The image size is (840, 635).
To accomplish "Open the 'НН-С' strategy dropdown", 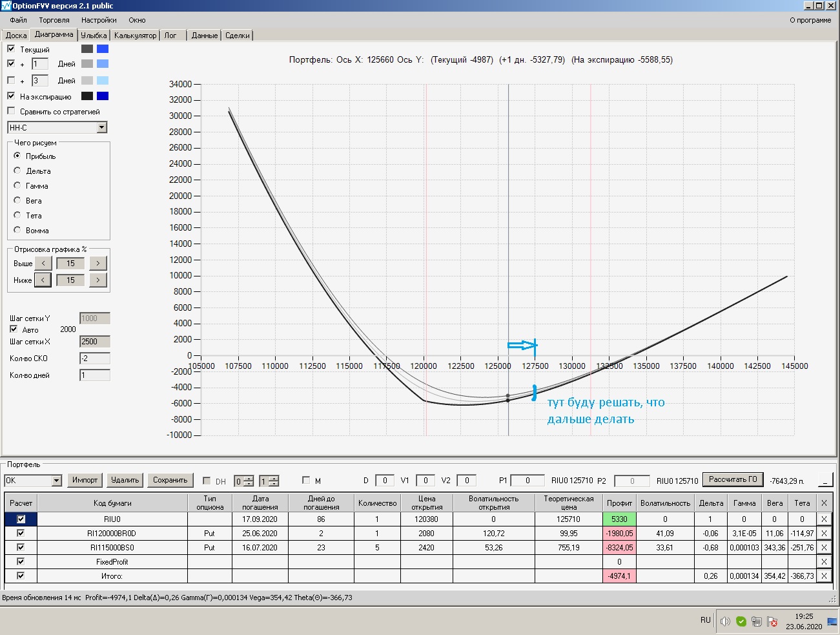I will pos(101,127).
